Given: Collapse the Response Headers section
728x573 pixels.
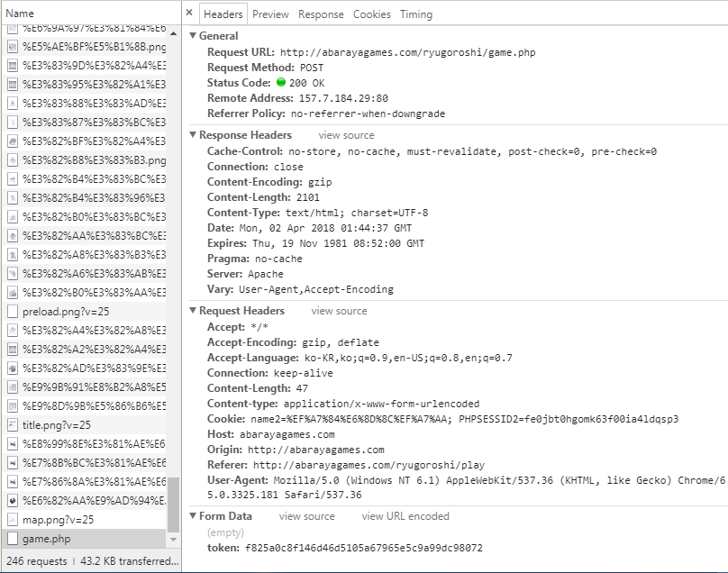Looking at the screenshot, I should pyautogui.click(x=193, y=135).
